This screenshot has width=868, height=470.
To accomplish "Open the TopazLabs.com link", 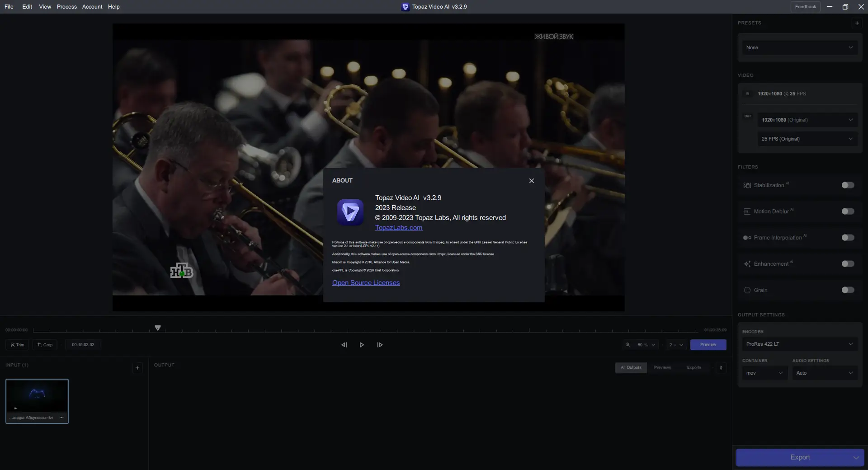I will coord(399,228).
